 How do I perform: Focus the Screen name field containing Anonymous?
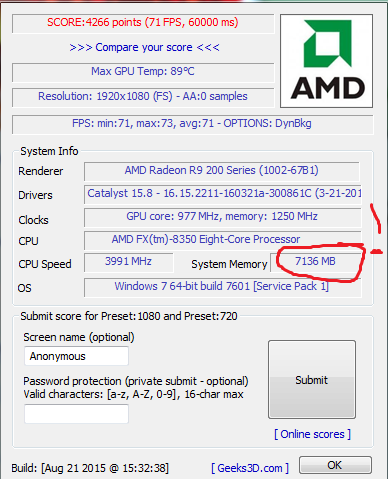(76, 356)
